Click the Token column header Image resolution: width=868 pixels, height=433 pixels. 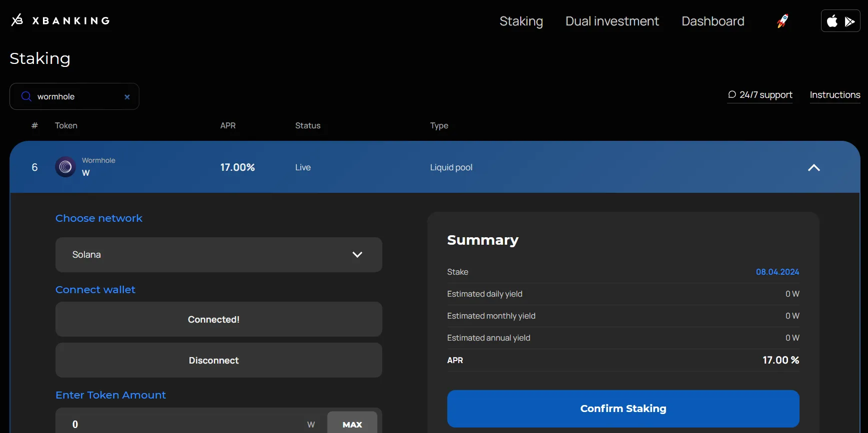point(66,126)
